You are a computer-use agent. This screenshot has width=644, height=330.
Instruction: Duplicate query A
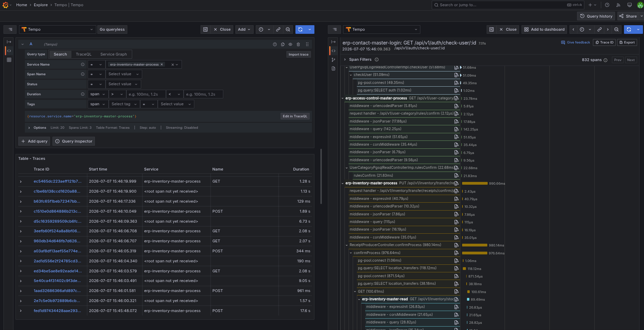tap(283, 44)
